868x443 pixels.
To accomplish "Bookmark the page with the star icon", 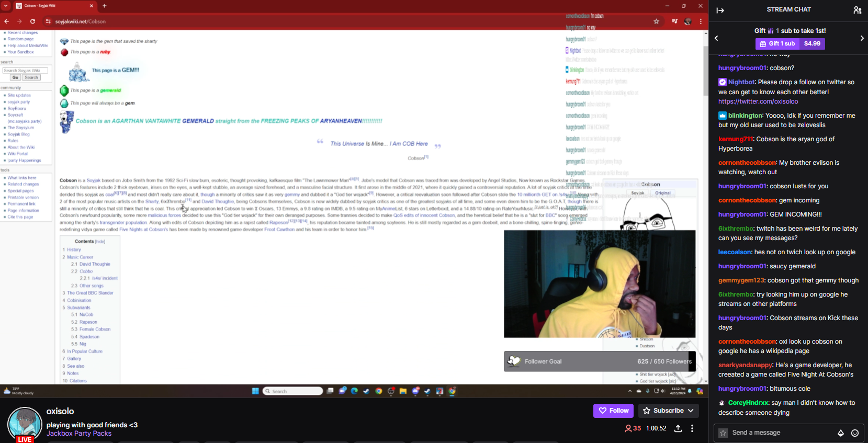I will point(656,21).
